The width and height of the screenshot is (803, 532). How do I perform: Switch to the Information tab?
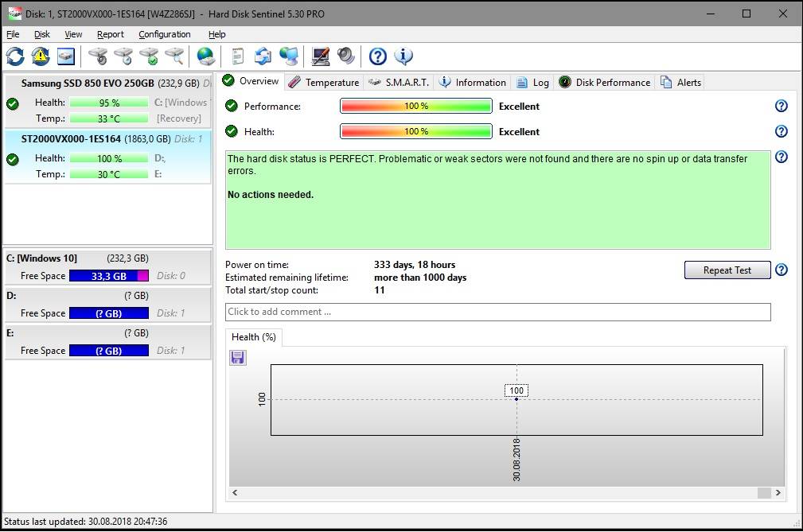(473, 83)
